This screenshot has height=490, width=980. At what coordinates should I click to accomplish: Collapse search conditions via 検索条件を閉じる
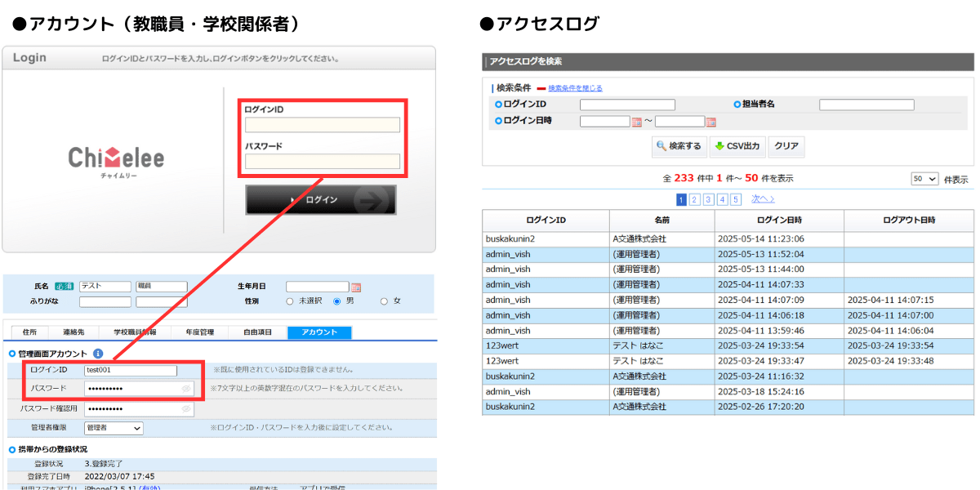575,88
